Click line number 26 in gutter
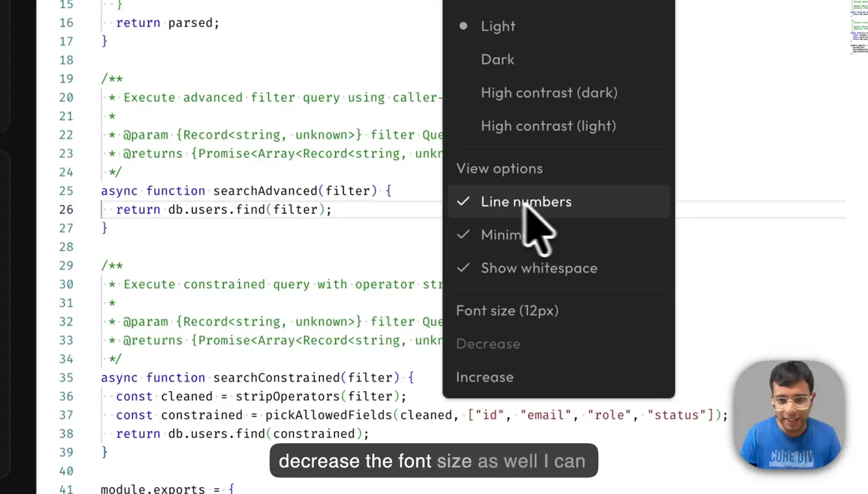868x494 pixels. (66, 209)
